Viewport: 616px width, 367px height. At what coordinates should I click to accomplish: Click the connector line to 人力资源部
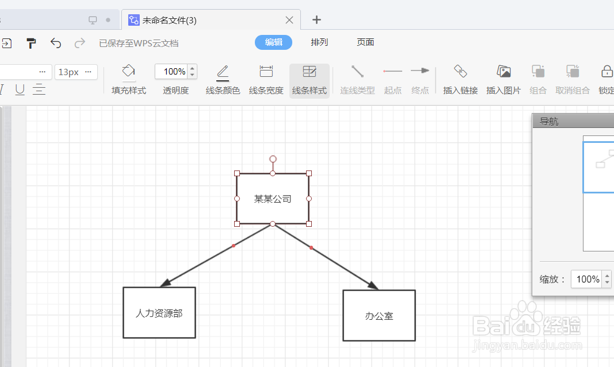point(216,255)
